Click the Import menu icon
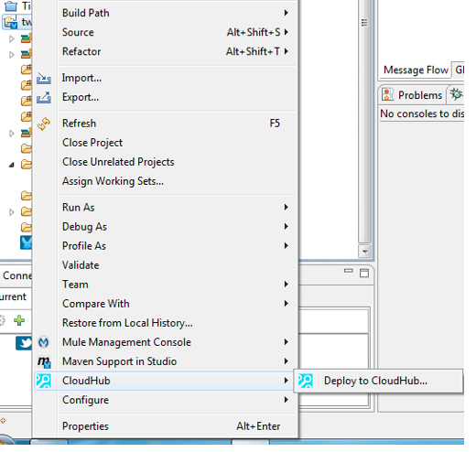 click(x=44, y=79)
